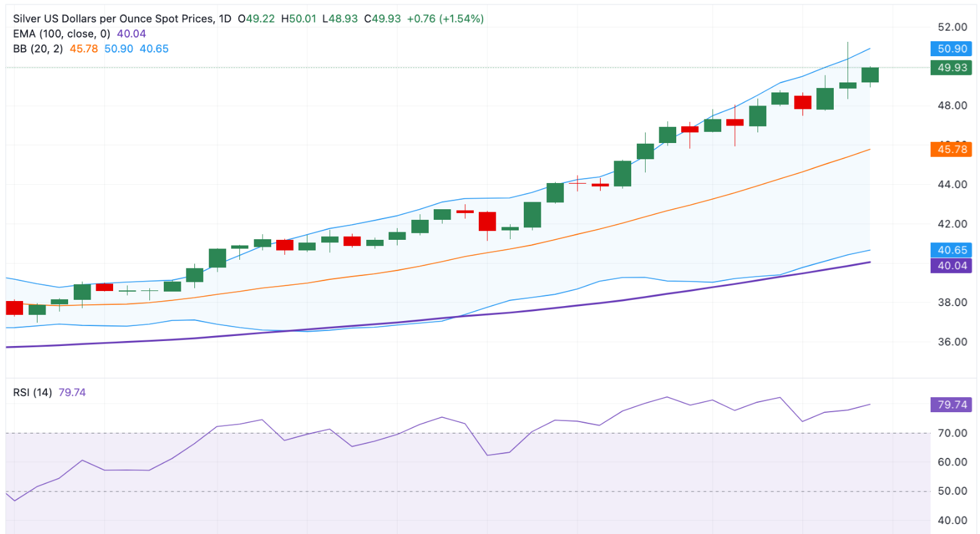Click the last green candlestick on the right
This screenshot has width=980, height=534.
pos(869,75)
